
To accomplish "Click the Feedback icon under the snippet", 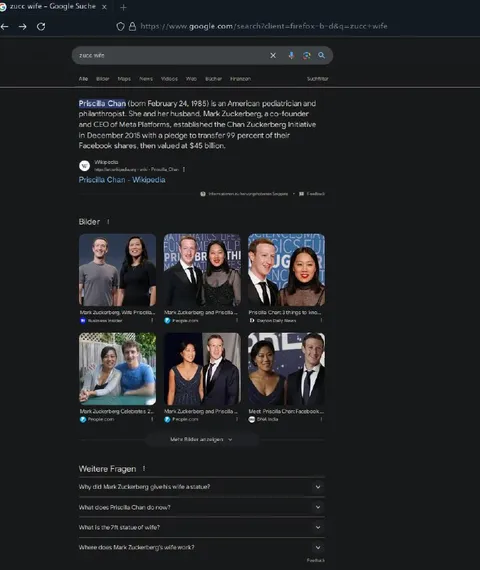I will pos(301,194).
